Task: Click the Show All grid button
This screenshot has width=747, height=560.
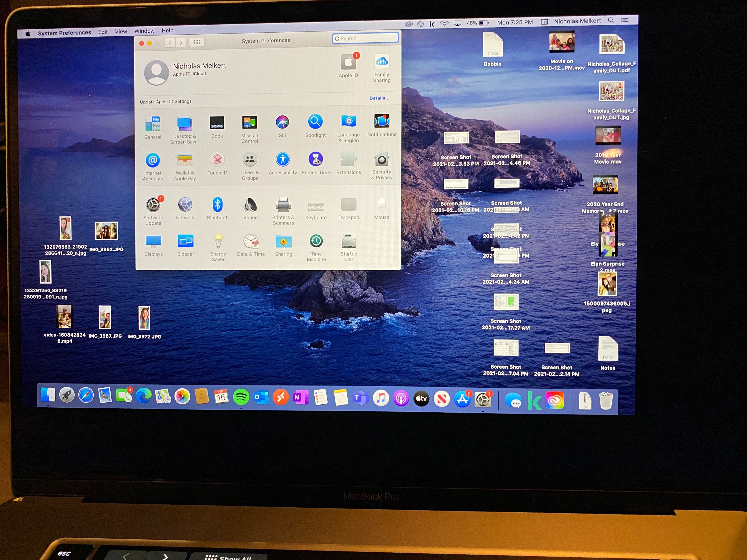Action: coord(197,42)
